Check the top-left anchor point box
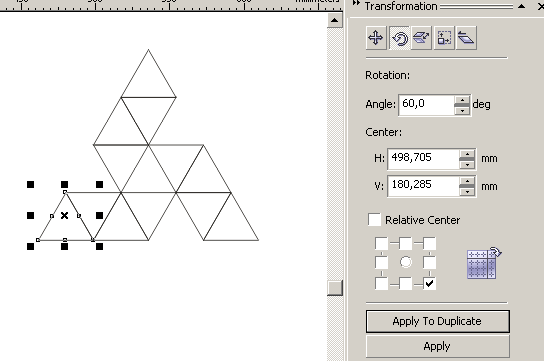The height and width of the screenshot is (361, 544). (382, 243)
